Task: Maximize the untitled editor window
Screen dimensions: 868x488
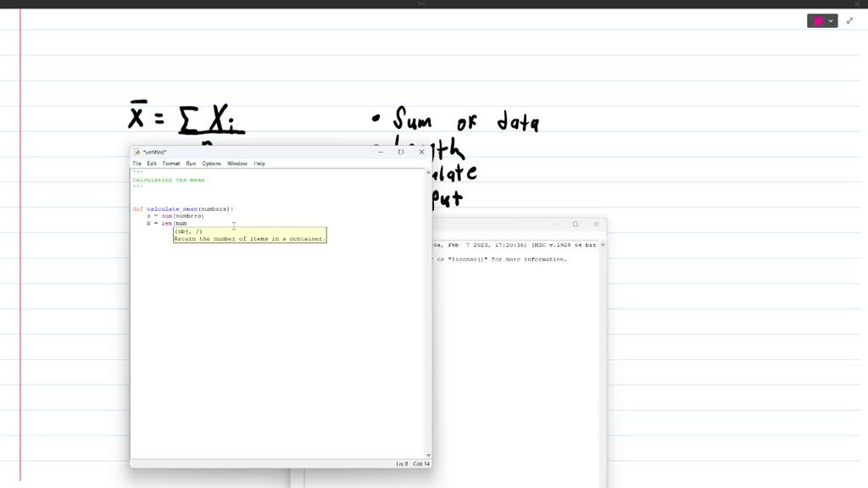Action: [401, 152]
